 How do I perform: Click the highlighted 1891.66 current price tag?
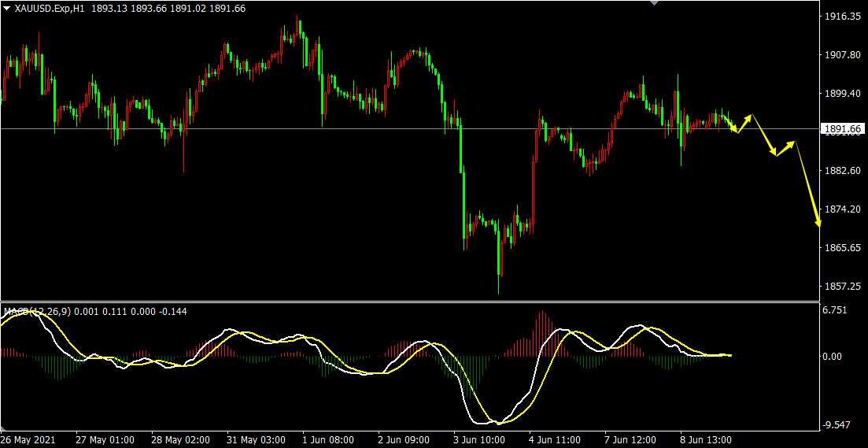(x=843, y=129)
